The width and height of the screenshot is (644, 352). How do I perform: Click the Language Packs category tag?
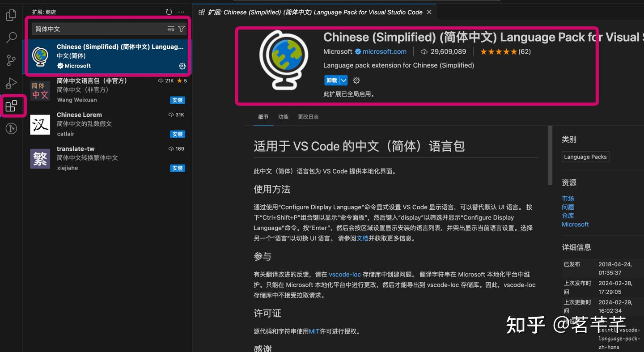[x=585, y=157]
